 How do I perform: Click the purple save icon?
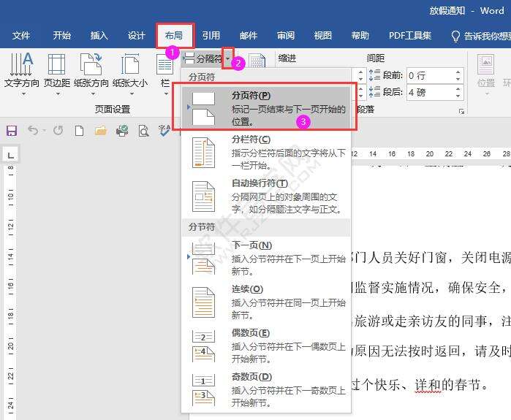click(12, 131)
